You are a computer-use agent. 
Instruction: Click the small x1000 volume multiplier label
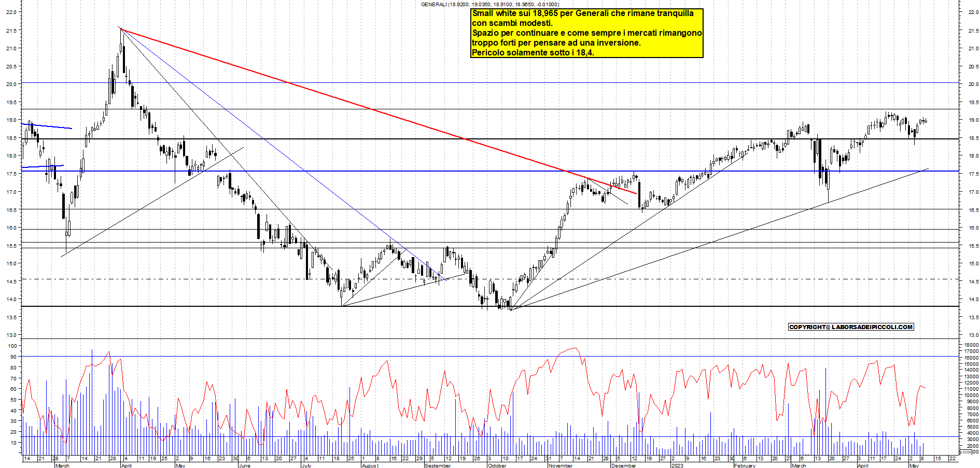[967, 452]
